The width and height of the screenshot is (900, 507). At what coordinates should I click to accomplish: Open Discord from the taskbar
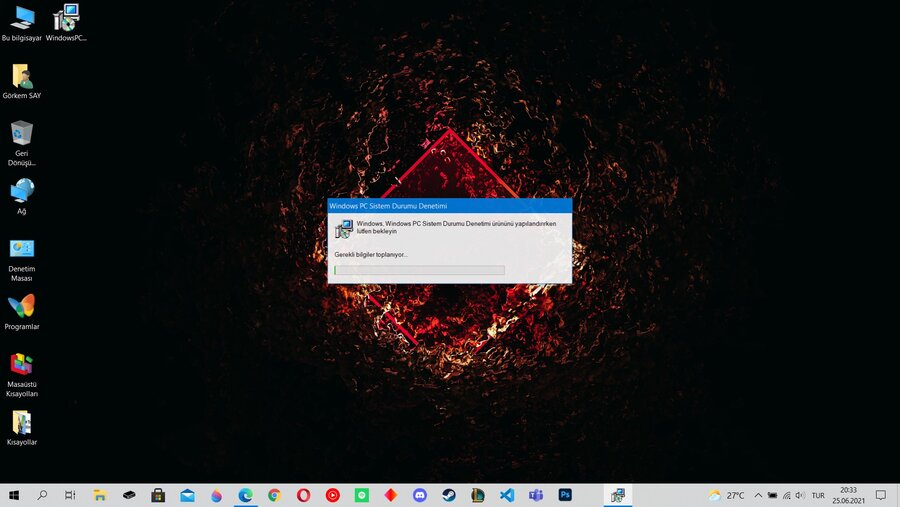pos(420,495)
